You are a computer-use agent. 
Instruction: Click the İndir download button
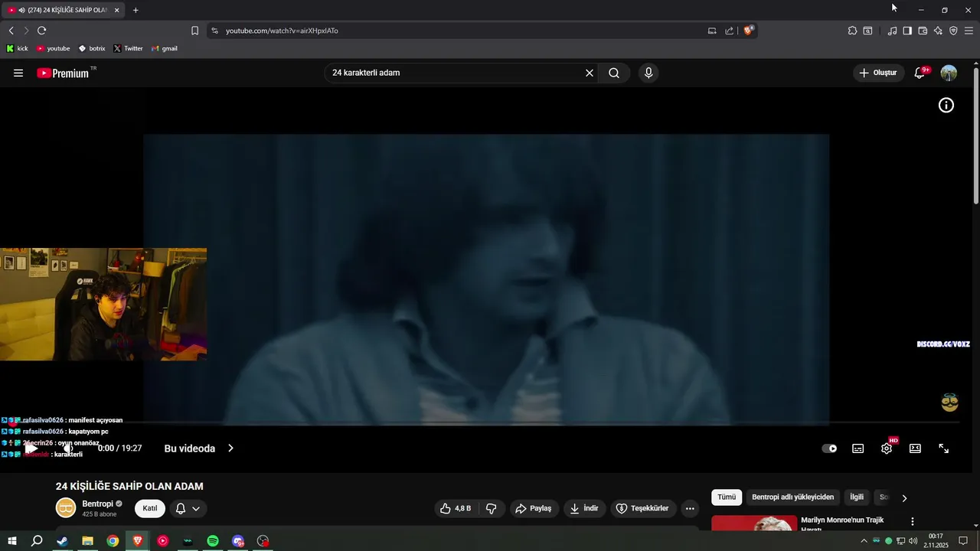pos(584,508)
